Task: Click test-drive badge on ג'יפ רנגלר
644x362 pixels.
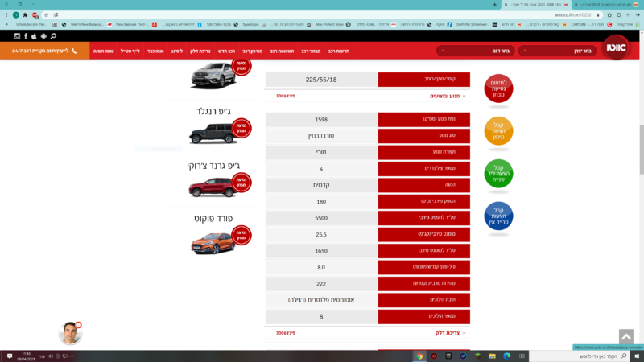Action: tap(241, 128)
